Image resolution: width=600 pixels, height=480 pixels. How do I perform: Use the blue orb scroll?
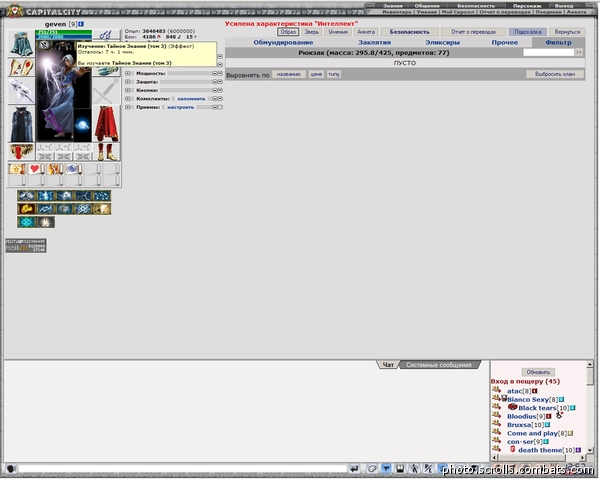73,169
